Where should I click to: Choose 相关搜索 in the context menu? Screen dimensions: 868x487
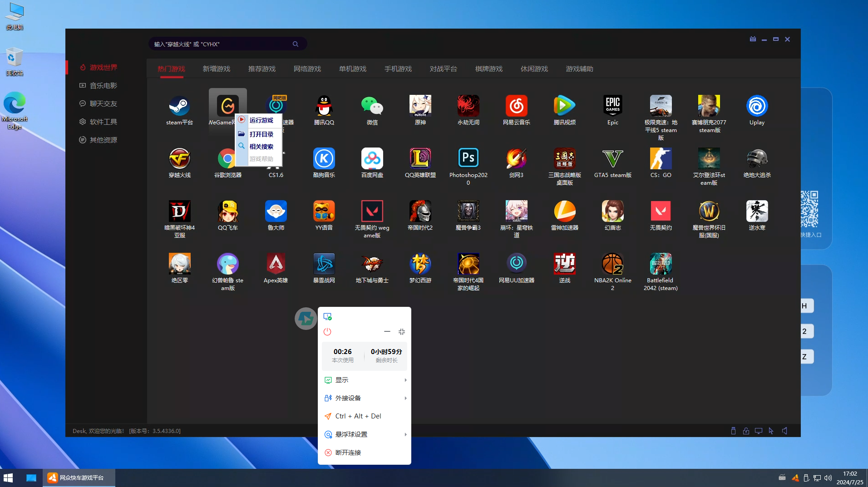[259, 147]
